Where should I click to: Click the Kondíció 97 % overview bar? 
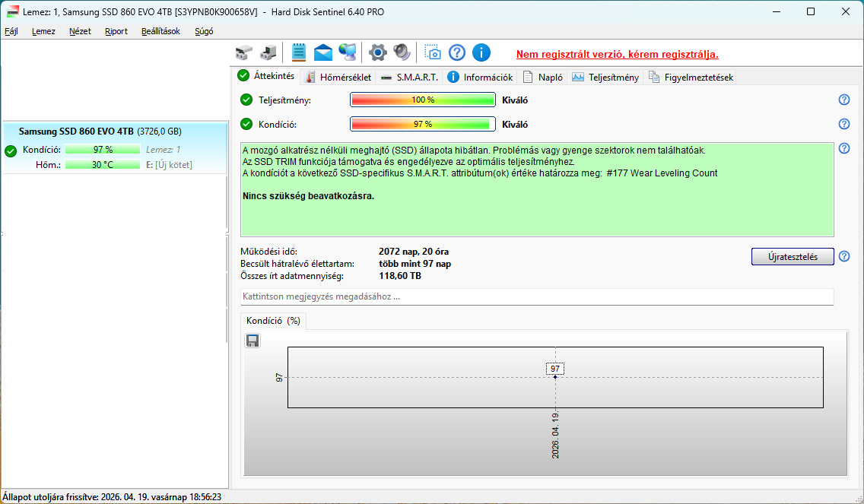coord(423,124)
